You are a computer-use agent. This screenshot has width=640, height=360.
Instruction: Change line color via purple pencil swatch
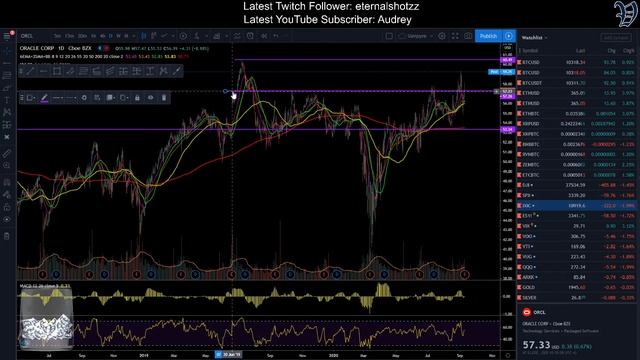pos(44,98)
